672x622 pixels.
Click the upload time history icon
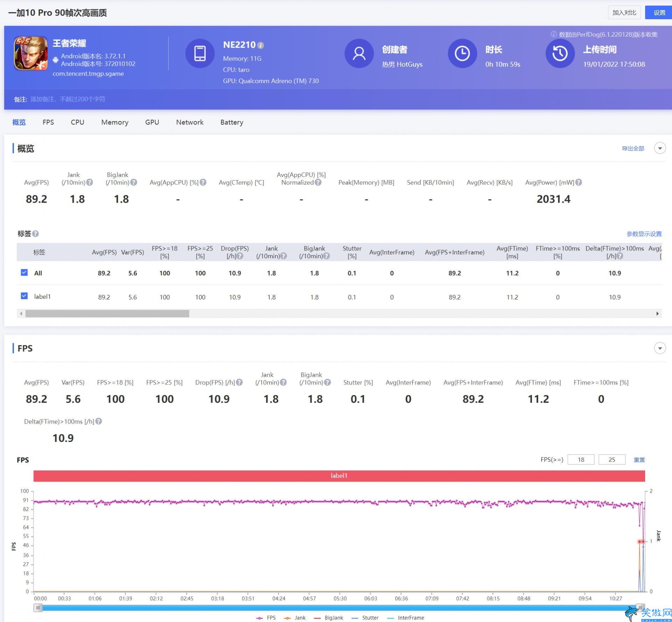point(560,53)
